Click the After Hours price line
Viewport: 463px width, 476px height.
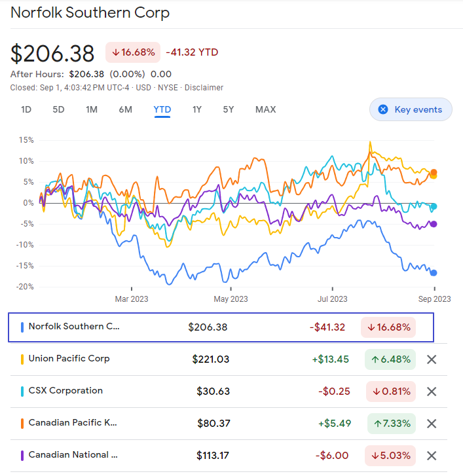point(91,74)
